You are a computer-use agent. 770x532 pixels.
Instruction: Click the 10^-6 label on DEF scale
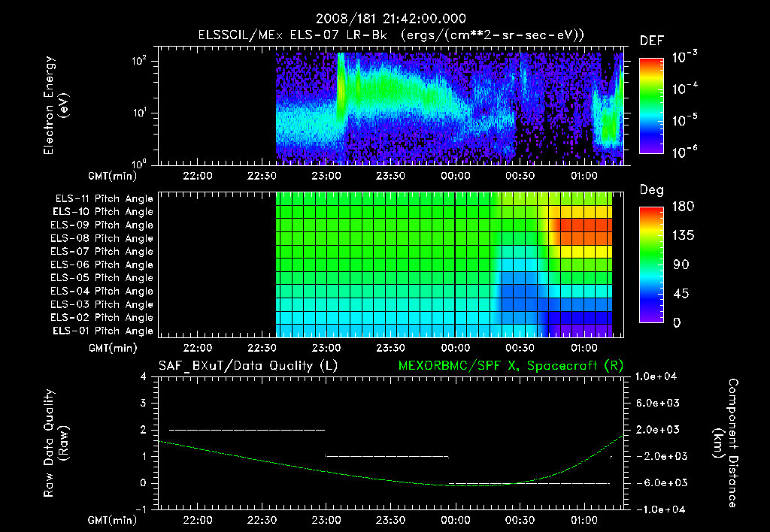(x=684, y=152)
